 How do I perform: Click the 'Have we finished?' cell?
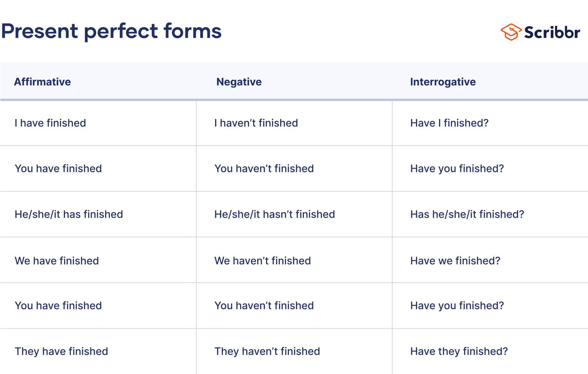coord(455,261)
